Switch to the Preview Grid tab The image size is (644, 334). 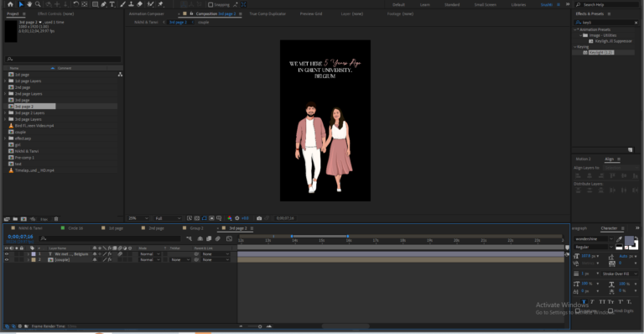(x=311, y=13)
